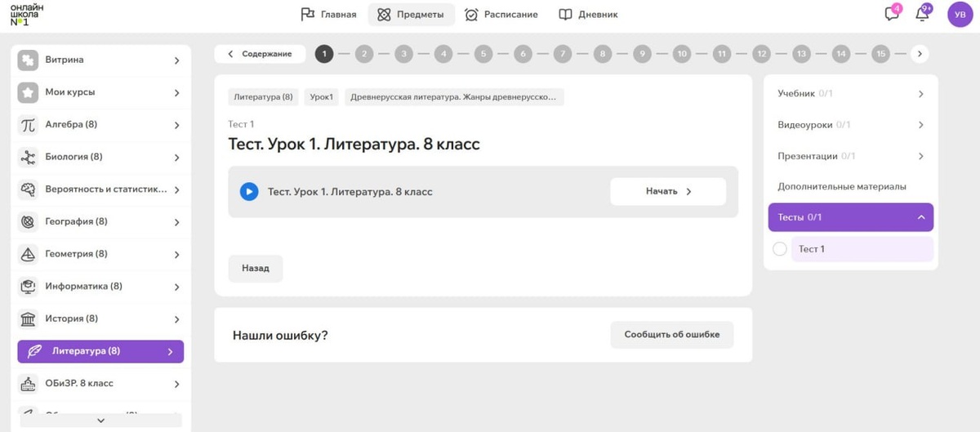The height and width of the screenshot is (432, 980).
Task: Open the chat messages icon
Action: 892,14
